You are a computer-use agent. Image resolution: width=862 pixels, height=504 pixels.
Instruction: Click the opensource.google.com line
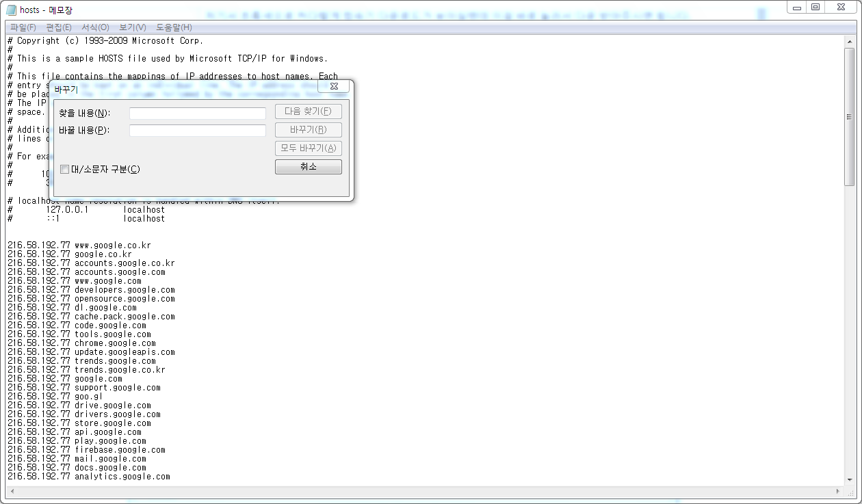tap(91, 298)
